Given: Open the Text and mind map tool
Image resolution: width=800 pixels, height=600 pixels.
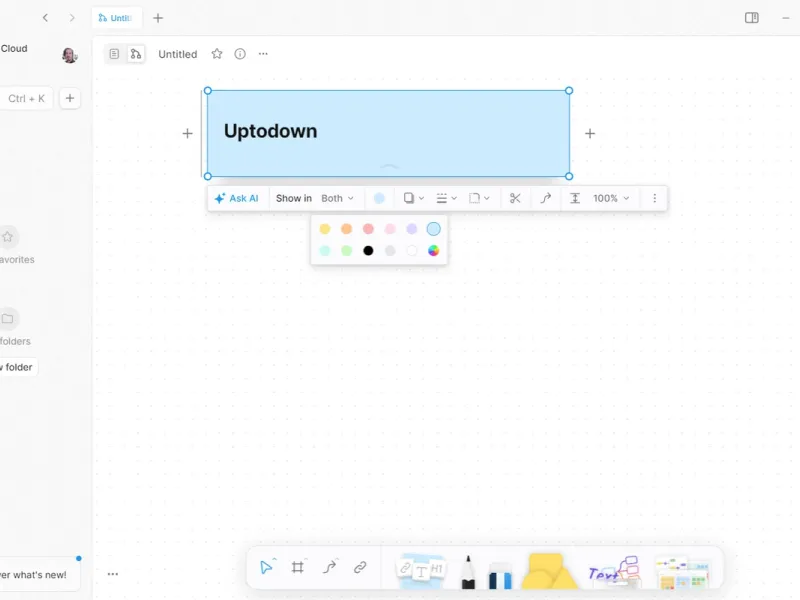Looking at the screenshot, I should click(x=614, y=571).
